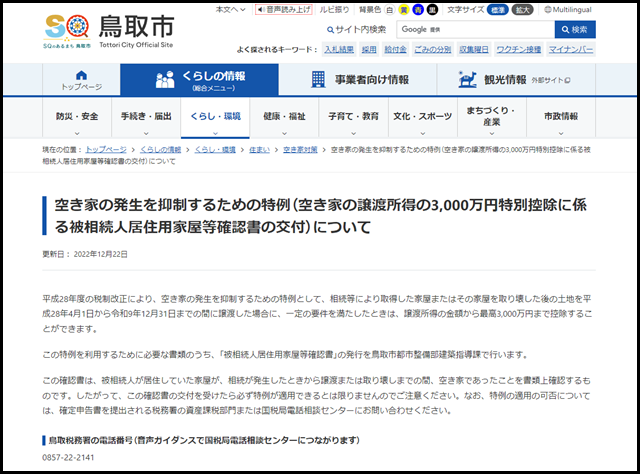This screenshot has width=640, height=474.
Task: Click keyword link ワクチン接種
Action: click(x=518, y=49)
